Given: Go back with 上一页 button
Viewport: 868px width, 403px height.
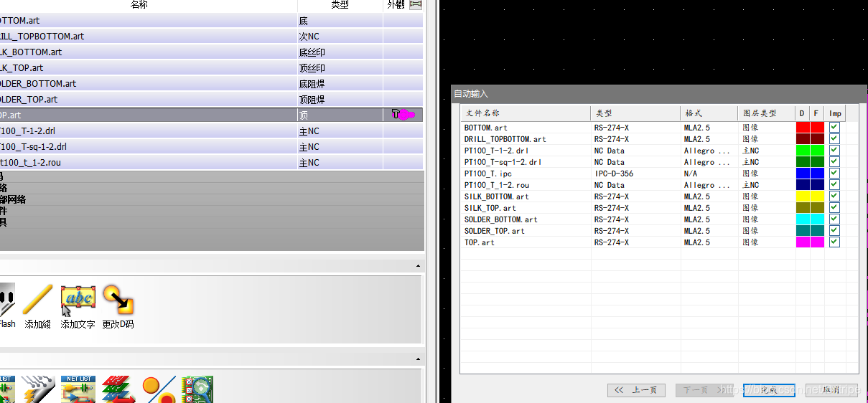Looking at the screenshot, I should (x=635, y=390).
